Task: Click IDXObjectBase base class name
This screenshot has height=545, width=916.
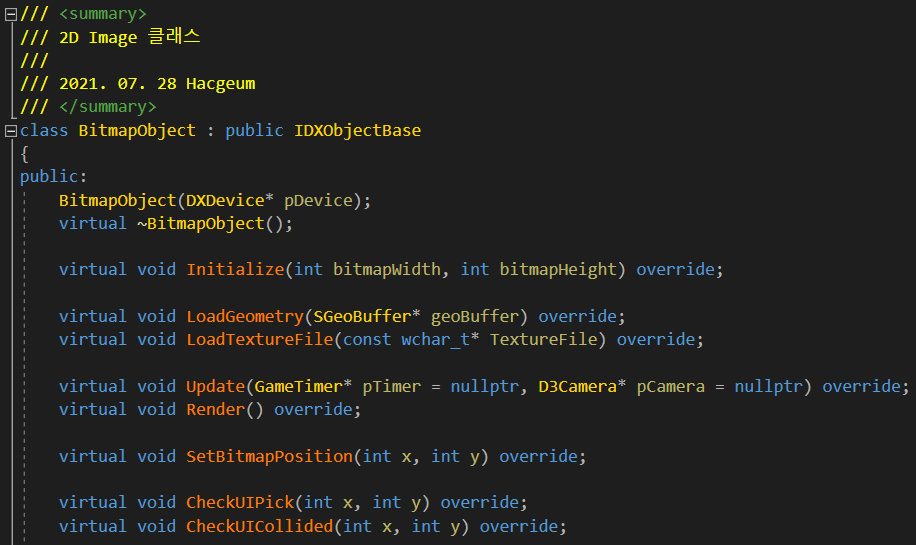Action: [x=358, y=130]
